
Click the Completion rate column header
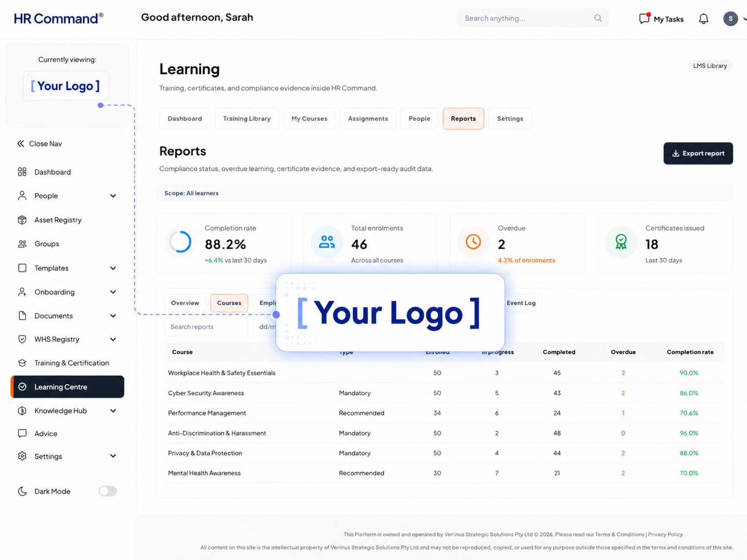coord(690,352)
